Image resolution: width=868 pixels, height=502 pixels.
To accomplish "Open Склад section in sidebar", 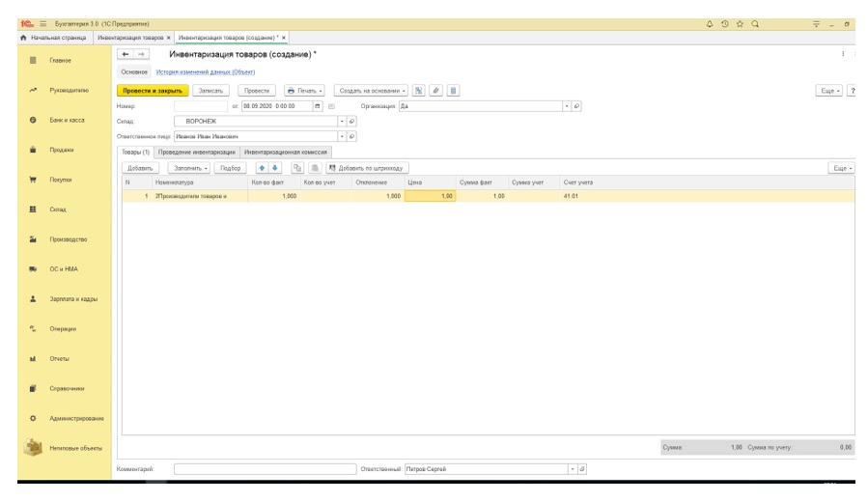I will (x=59, y=209).
